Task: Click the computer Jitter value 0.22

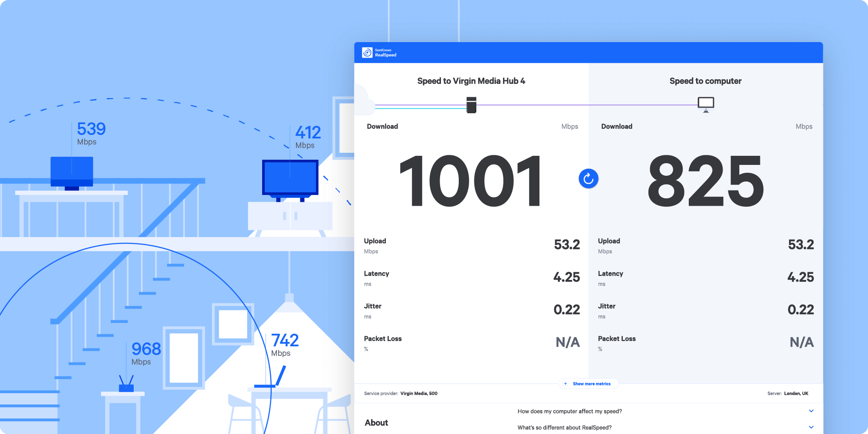Action: 801,310
